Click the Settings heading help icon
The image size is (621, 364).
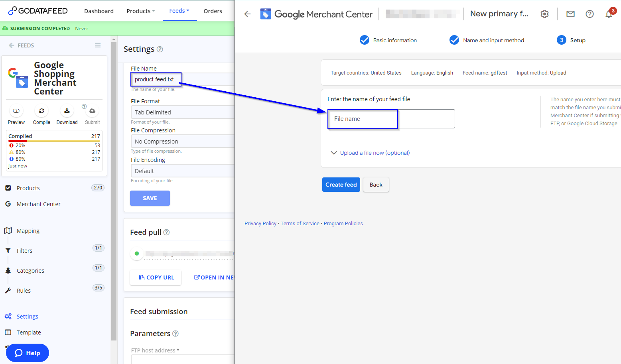(160, 49)
